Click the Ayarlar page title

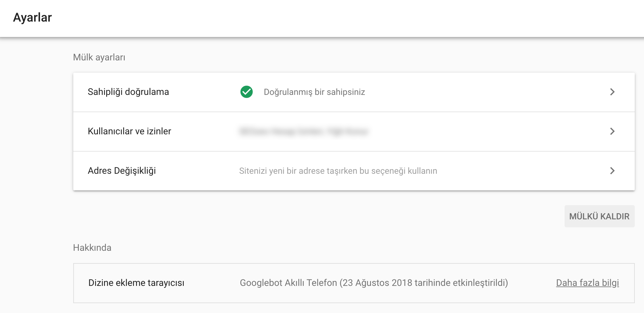(32, 18)
